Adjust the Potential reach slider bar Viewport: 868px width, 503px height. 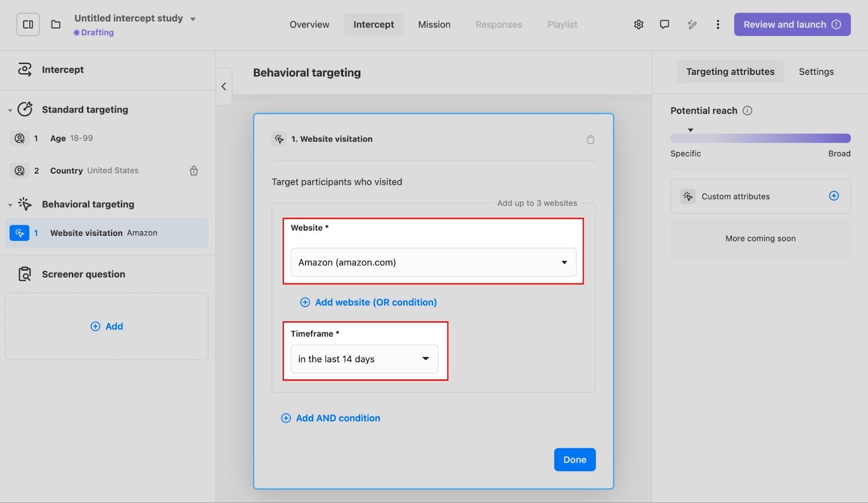tap(760, 138)
